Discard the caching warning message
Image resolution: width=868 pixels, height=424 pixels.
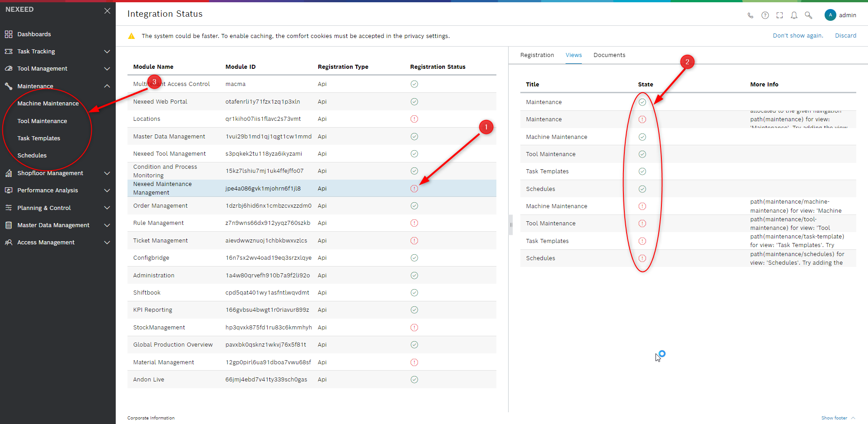pyautogui.click(x=845, y=36)
